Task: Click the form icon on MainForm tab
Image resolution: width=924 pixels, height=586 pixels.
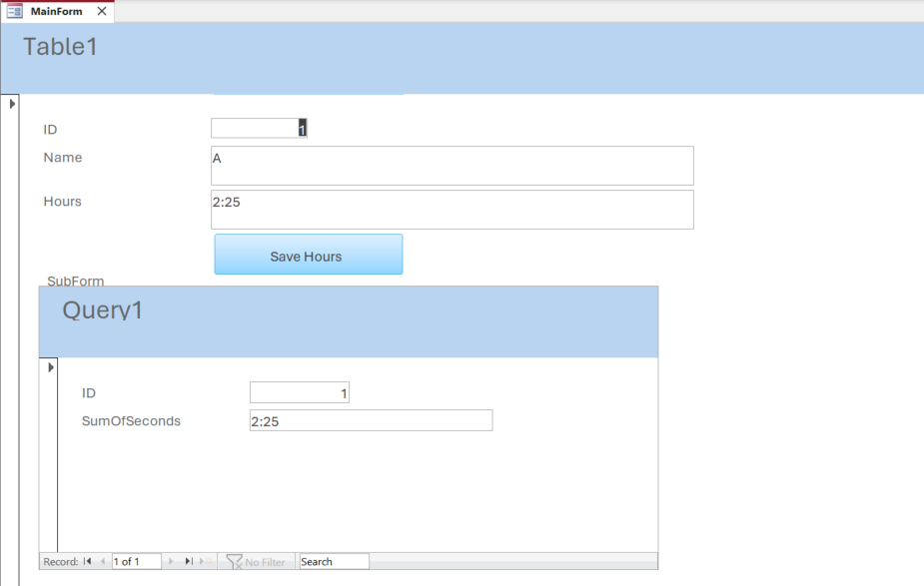Action: click(15, 11)
